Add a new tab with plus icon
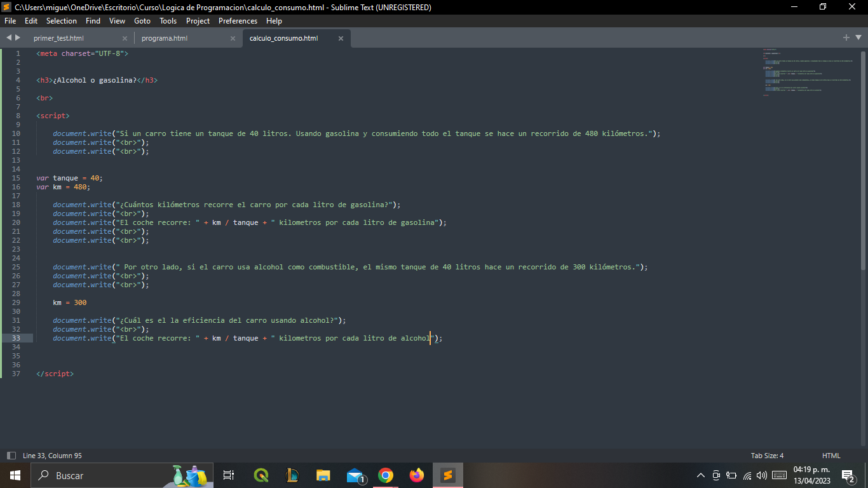The height and width of the screenshot is (488, 868). (846, 37)
